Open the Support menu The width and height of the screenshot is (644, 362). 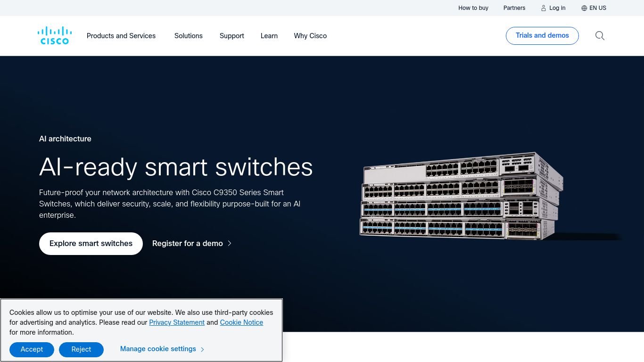232,36
